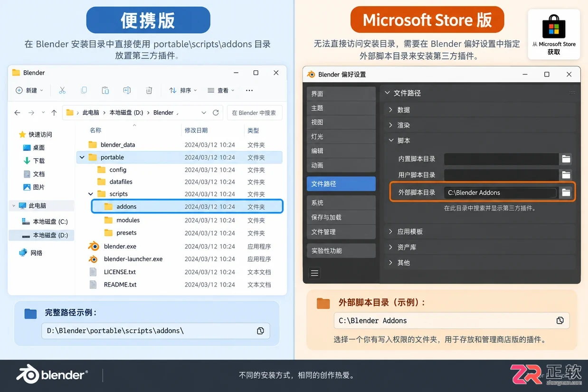Open the 排序 sort dropdown
588x392 pixels.
point(183,90)
